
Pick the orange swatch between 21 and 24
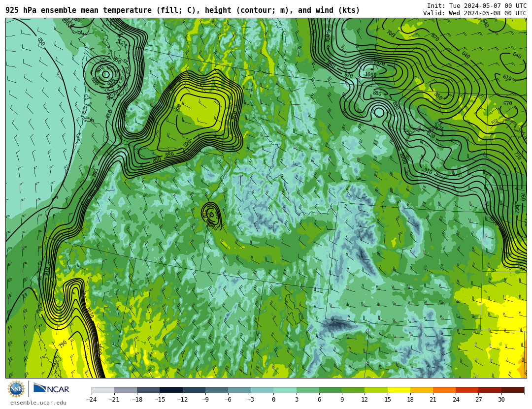coord(444,390)
